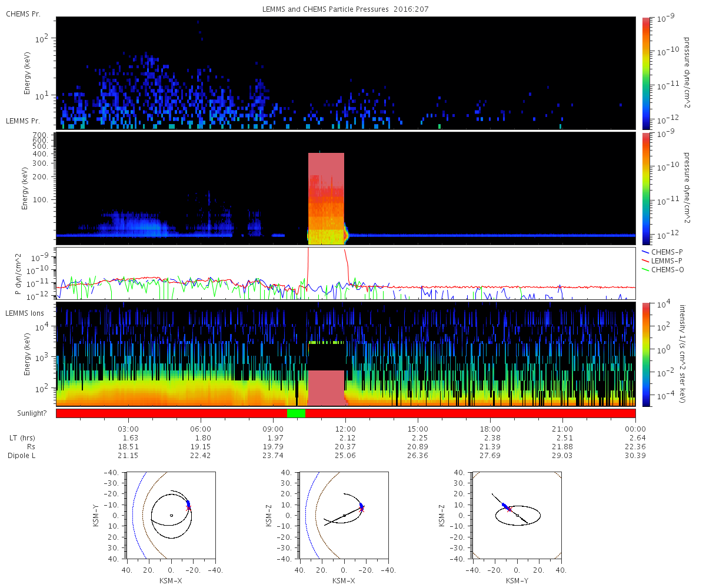Screen dimensions: 706x588
Task: Click the LEMMS pressure color bar
Action: 646,188
